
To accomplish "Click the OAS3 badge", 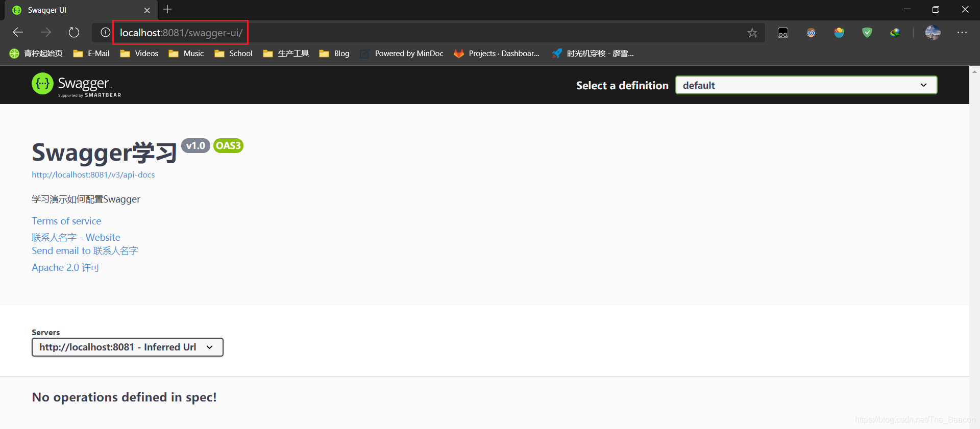I will [x=228, y=145].
